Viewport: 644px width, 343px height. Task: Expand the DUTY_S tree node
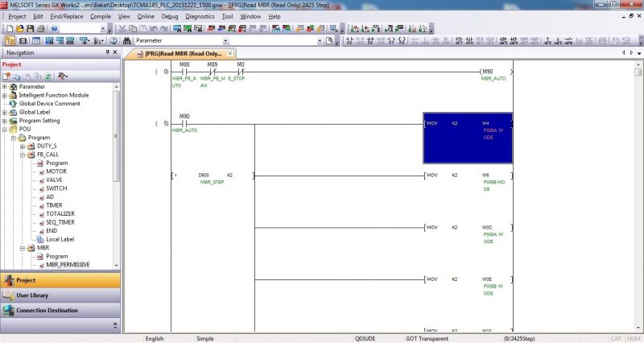click(23, 146)
